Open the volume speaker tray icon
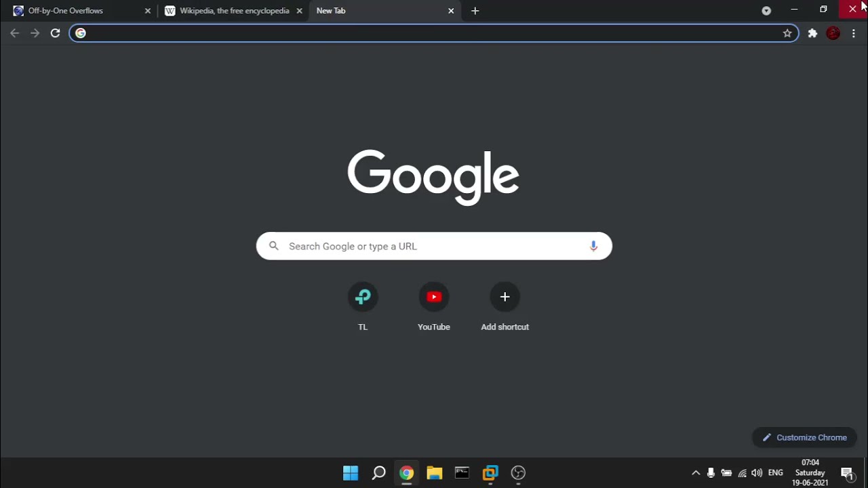 click(757, 473)
